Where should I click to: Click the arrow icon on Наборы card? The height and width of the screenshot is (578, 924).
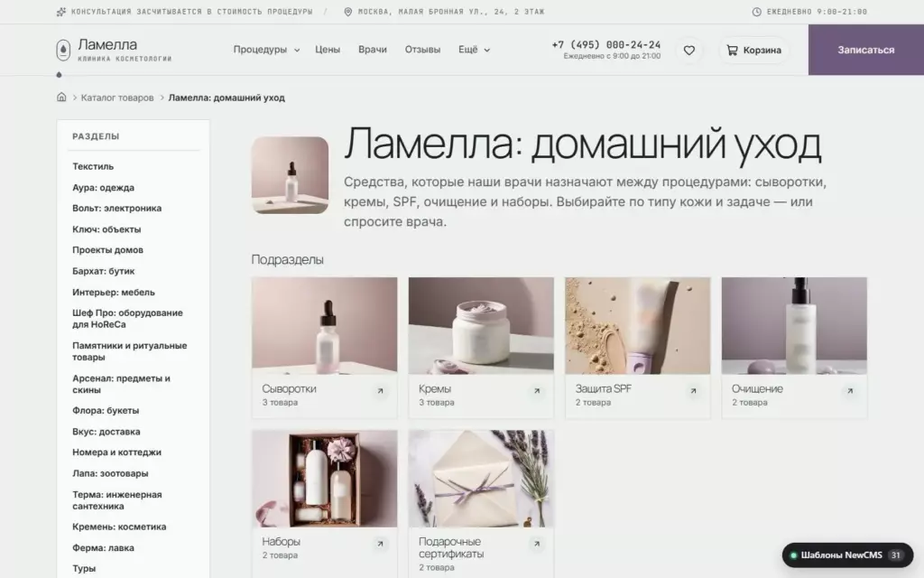pyautogui.click(x=380, y=544)
